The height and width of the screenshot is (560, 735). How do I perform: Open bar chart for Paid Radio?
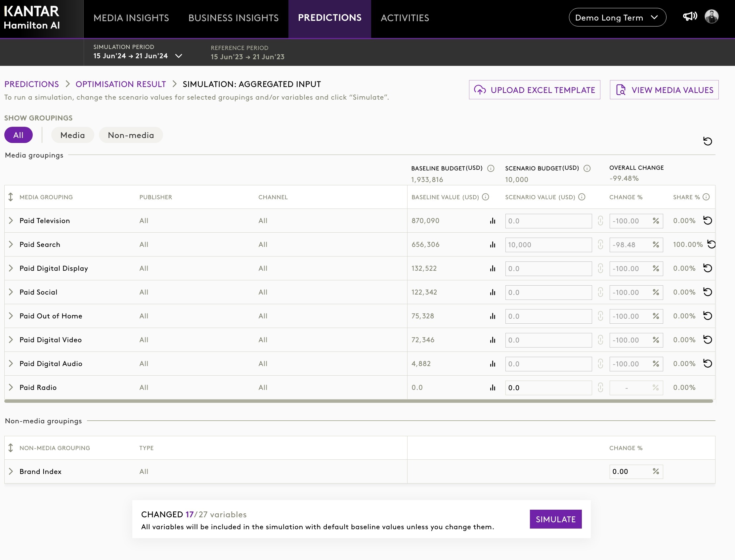[x=493, y=388]
